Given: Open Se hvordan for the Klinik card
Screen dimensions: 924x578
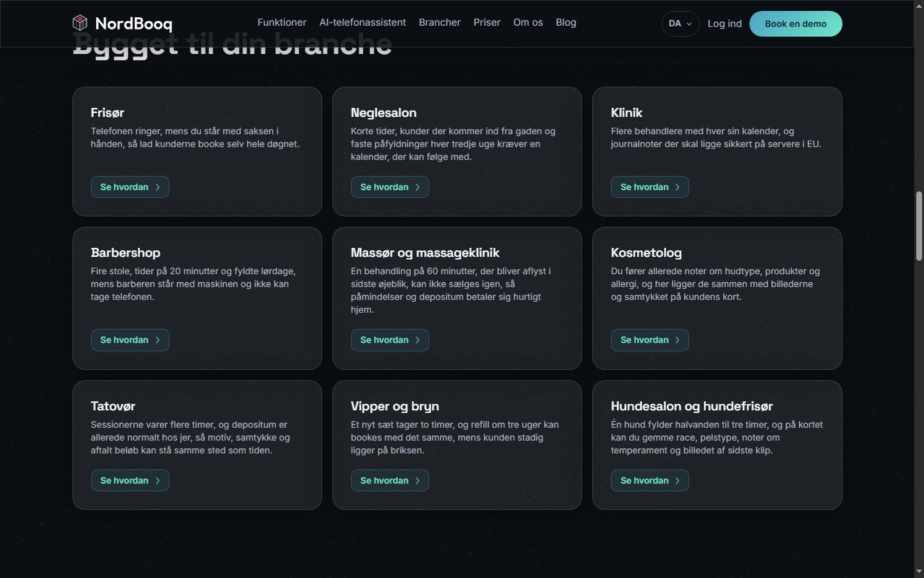Looking at the screenshot, I should pyautogui.click(x=650, y=187).
